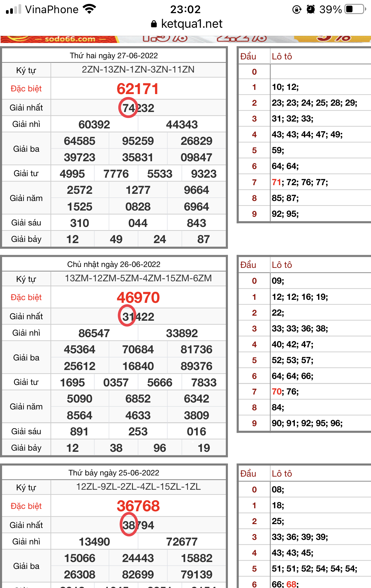Select fourth prize number 9323

pyautogui.click(x=204, y=174)
